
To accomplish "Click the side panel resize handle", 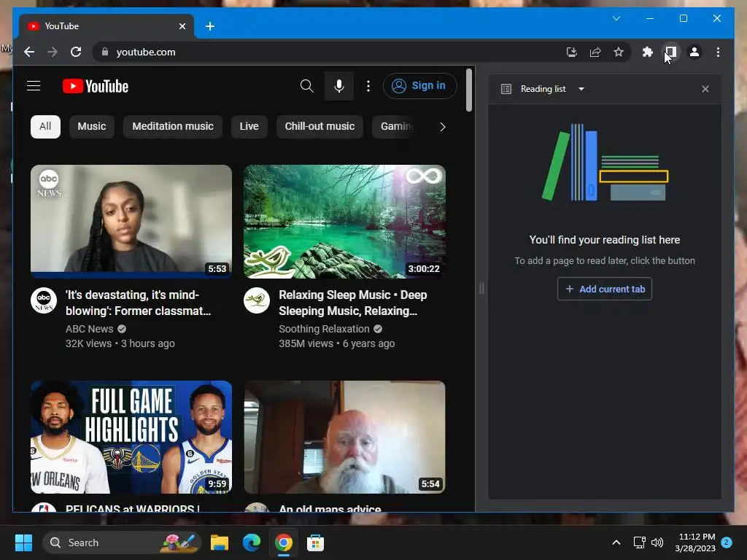I will (x=481, y=288).
